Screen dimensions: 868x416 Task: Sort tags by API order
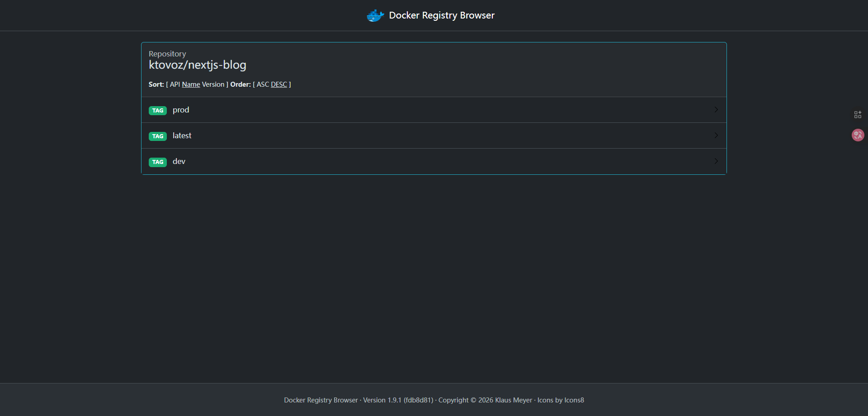click(x=175, y=84)
